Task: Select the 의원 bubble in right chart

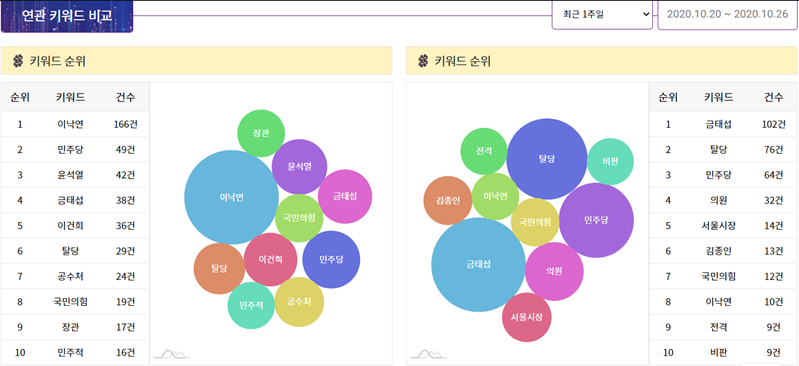Action: click(x=554, y=272)
